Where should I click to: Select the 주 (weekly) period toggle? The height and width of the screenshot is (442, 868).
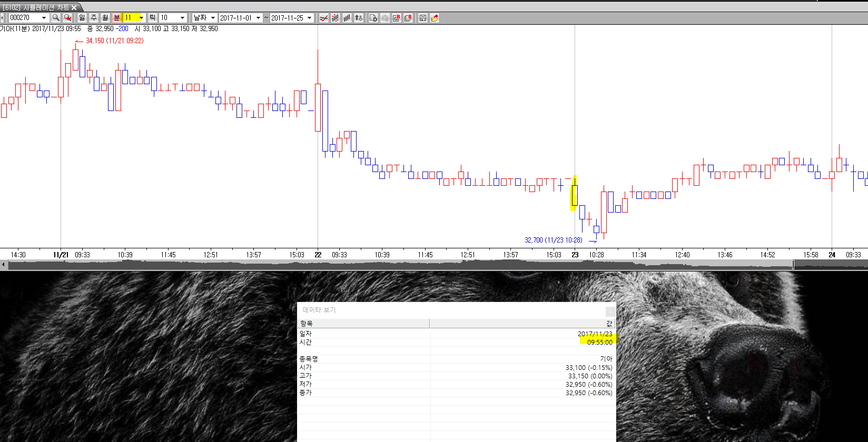click(93, 18)
